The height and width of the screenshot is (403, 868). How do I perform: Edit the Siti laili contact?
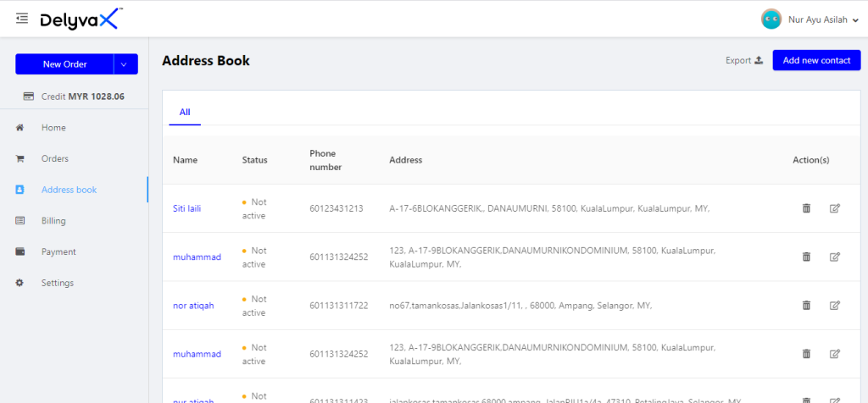click(x=835, y=208)
